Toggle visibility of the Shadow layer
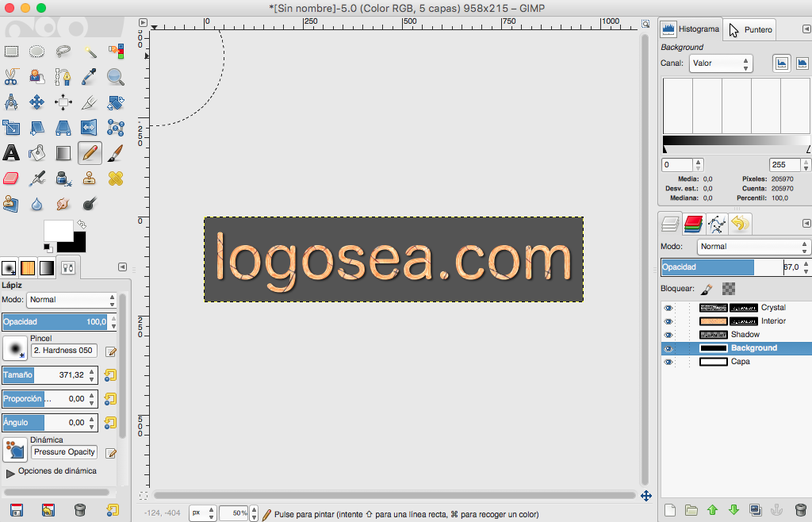 668,335
